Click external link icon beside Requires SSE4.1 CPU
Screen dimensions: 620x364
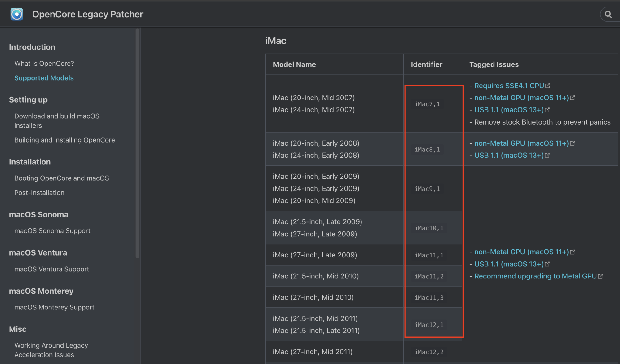(548, 86)
